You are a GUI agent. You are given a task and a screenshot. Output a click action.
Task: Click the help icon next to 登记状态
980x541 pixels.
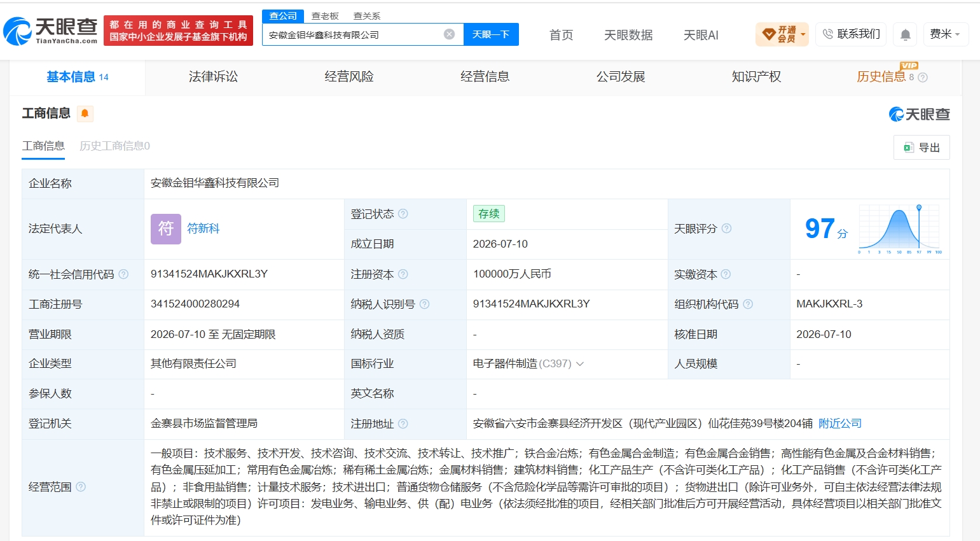tap(403, 214)
